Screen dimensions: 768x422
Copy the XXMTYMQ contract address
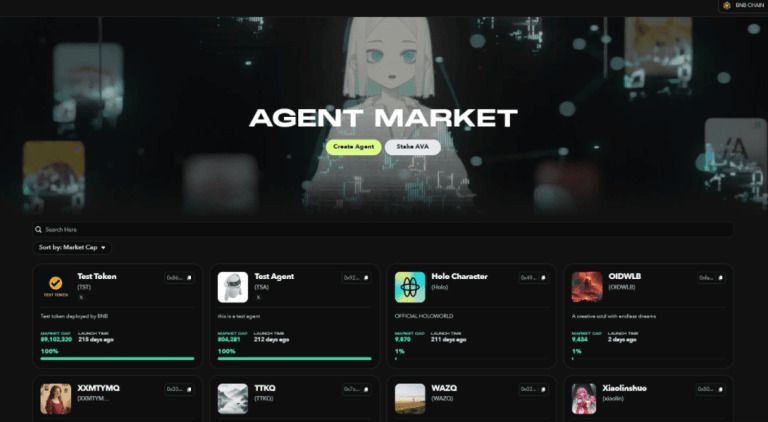pos(180,389)
